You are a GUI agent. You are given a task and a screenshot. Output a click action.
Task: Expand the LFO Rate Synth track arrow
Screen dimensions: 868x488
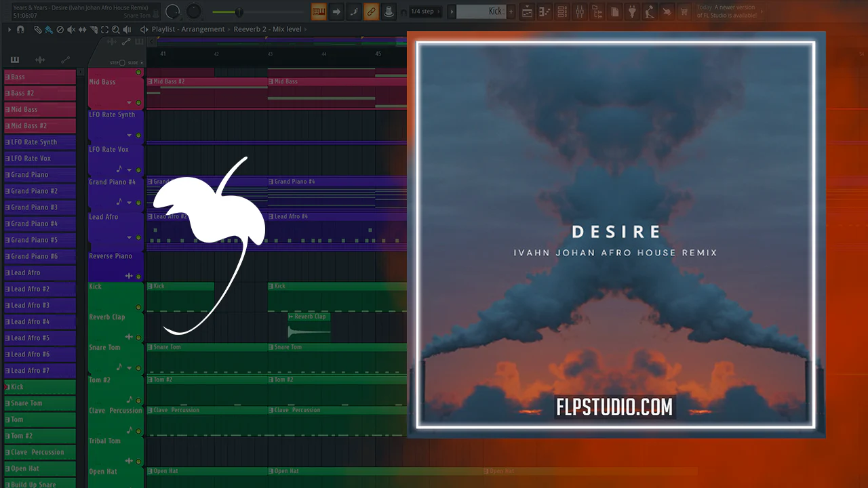coord(131,136)
